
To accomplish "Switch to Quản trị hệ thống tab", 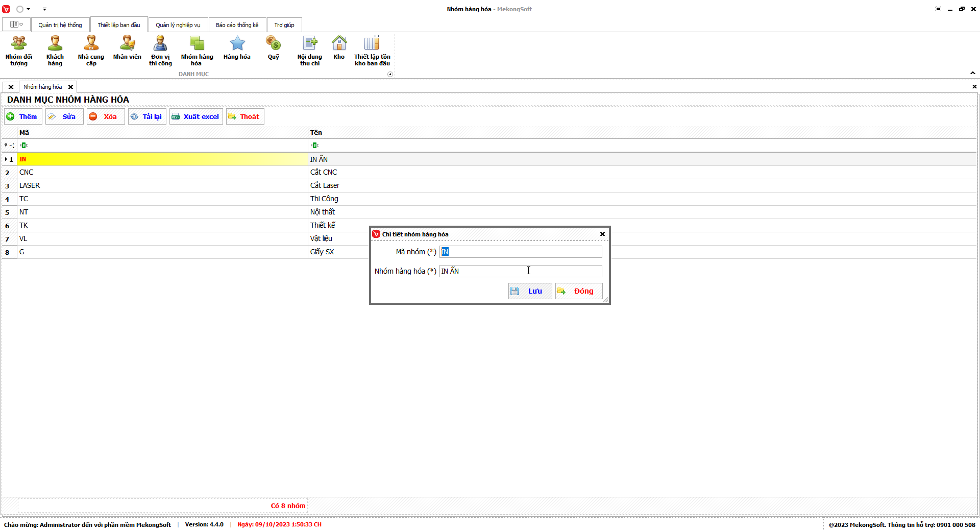I will pos(60,25).
